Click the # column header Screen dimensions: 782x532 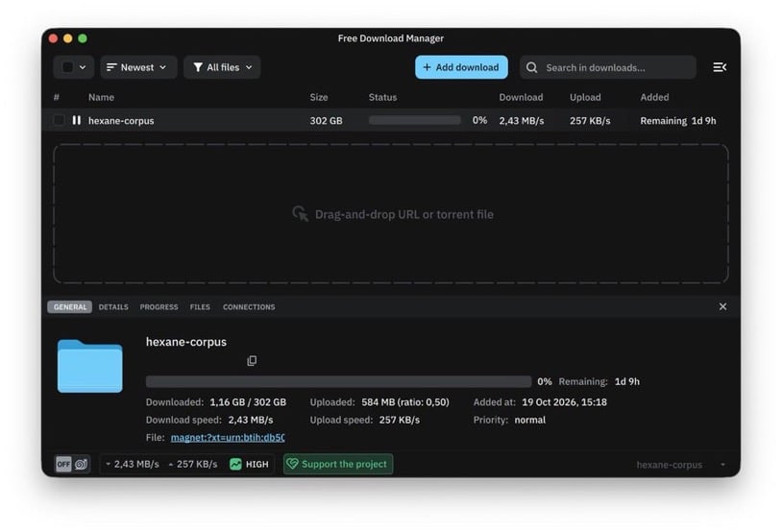[57, 97]
